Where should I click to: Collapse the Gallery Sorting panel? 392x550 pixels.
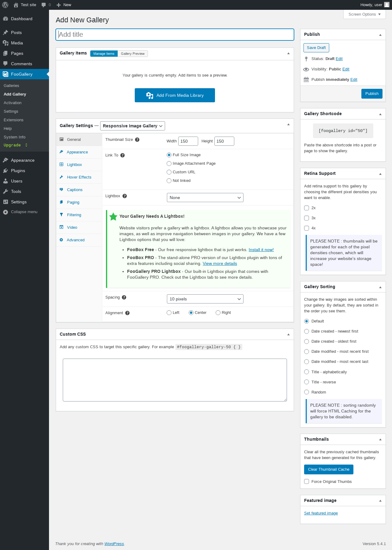[x=380, y=287]
